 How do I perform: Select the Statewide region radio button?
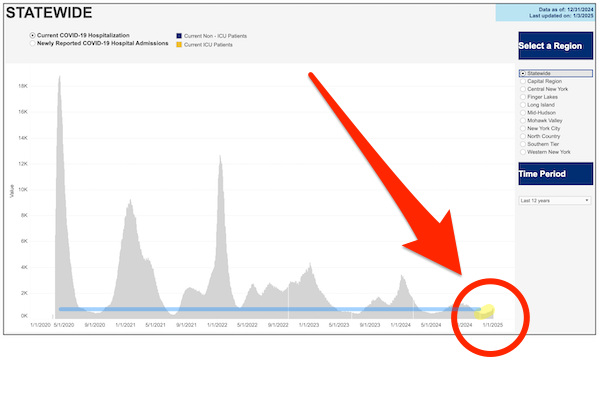pyautogui.click(x=523, y=73)
